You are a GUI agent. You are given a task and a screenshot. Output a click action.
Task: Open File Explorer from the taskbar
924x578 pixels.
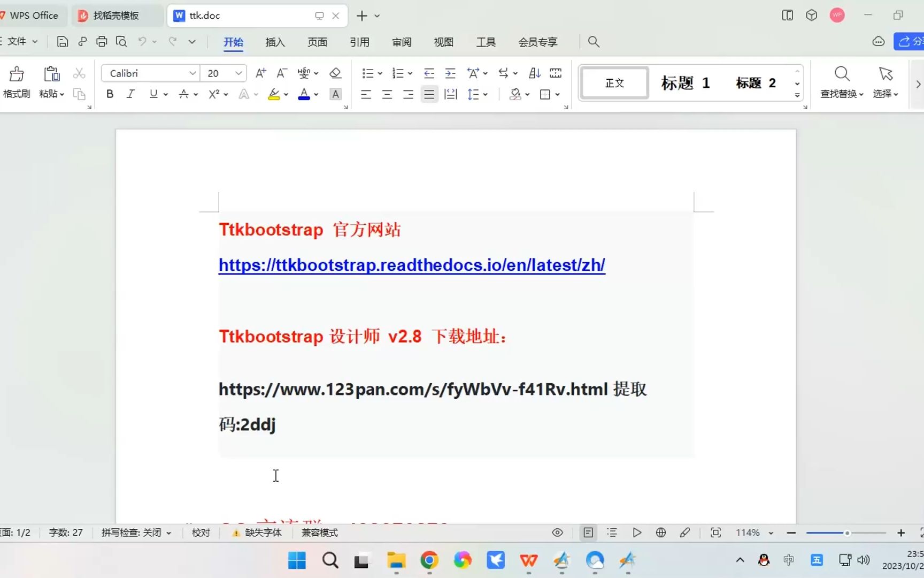tap(396, 560)
